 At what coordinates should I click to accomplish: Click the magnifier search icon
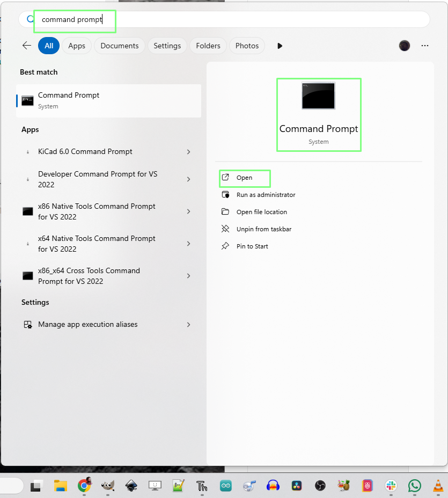click(x=30, y=19)
